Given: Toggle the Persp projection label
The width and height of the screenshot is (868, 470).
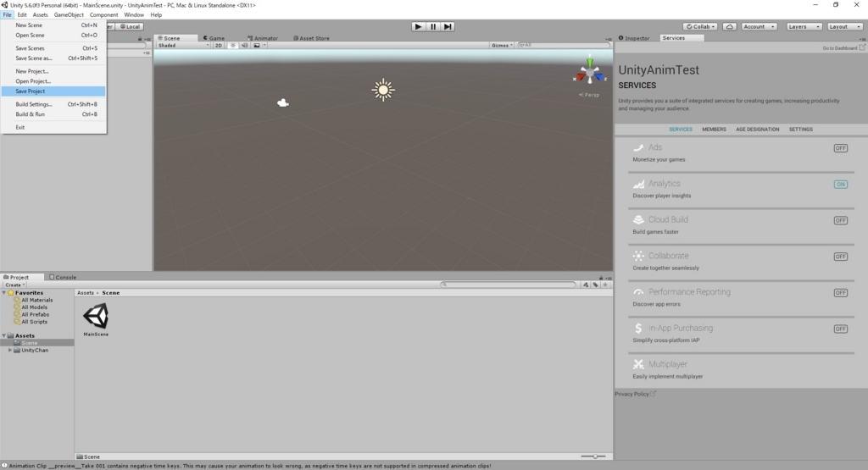Looking at the screenshot, I should pyautogui.click(x=589, y=95).
